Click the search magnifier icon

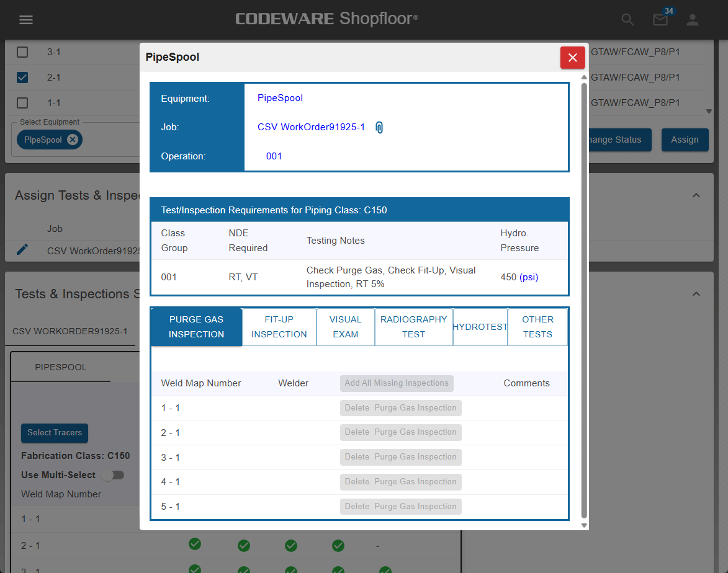point(627,20)
